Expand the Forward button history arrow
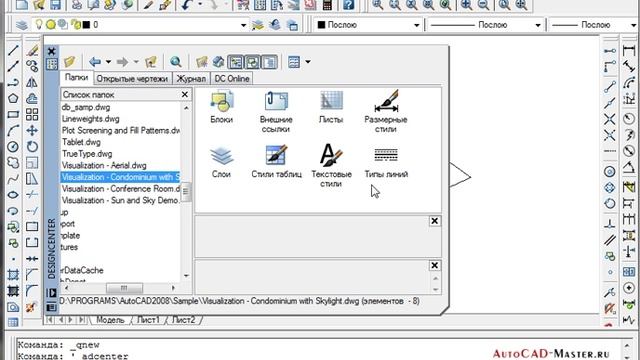The image size is (640, 360). coord(136,62)
